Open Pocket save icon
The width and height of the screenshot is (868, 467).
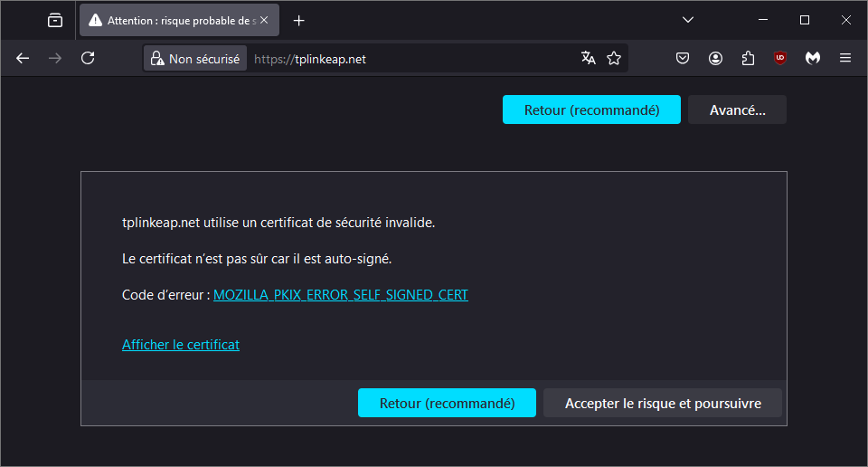tap(683, 58)
